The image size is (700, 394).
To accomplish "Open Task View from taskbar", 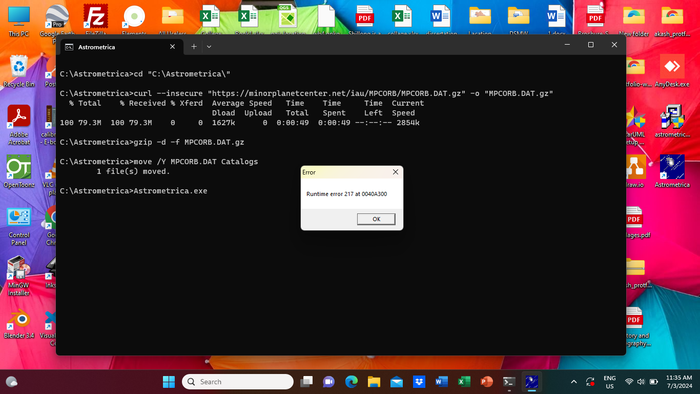I will pos(306,382).
